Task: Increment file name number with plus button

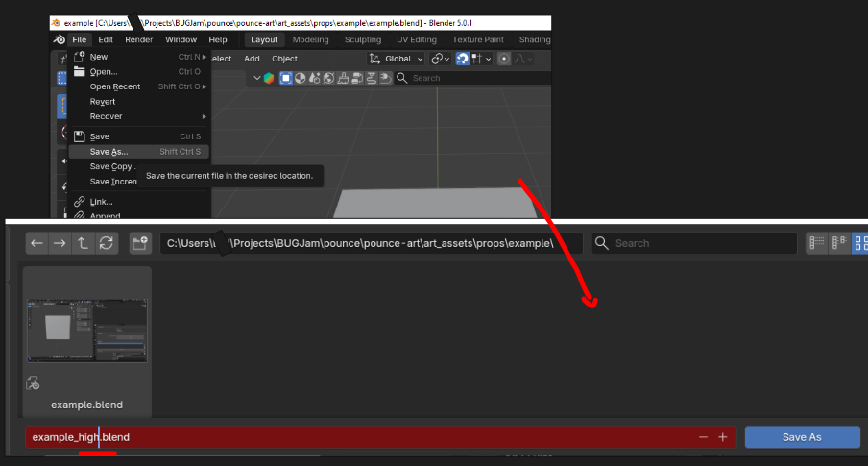Action: click(723, 437)
